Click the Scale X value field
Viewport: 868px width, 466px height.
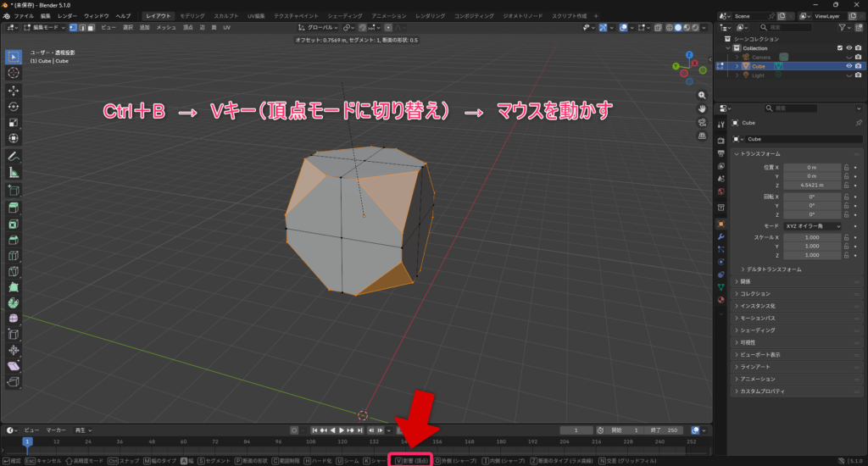(811, 237)
